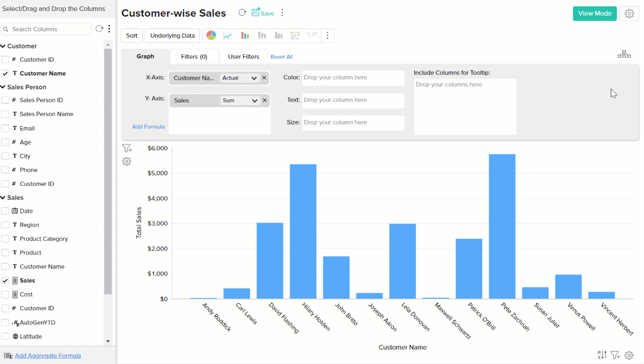Remove Sales from the Y-Axis with X
Viewport: 644px width, 364px height.
[x=265, y=100]
